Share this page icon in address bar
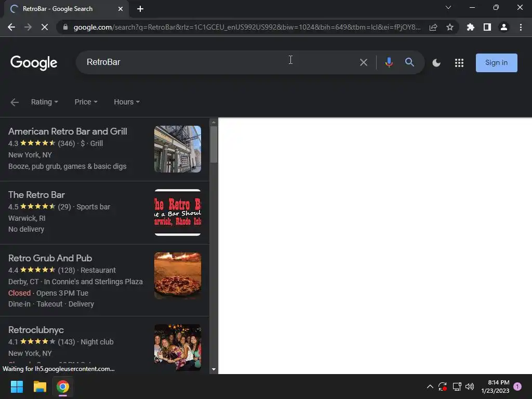Viewport: 532px width, 399px height. [433, 27]
